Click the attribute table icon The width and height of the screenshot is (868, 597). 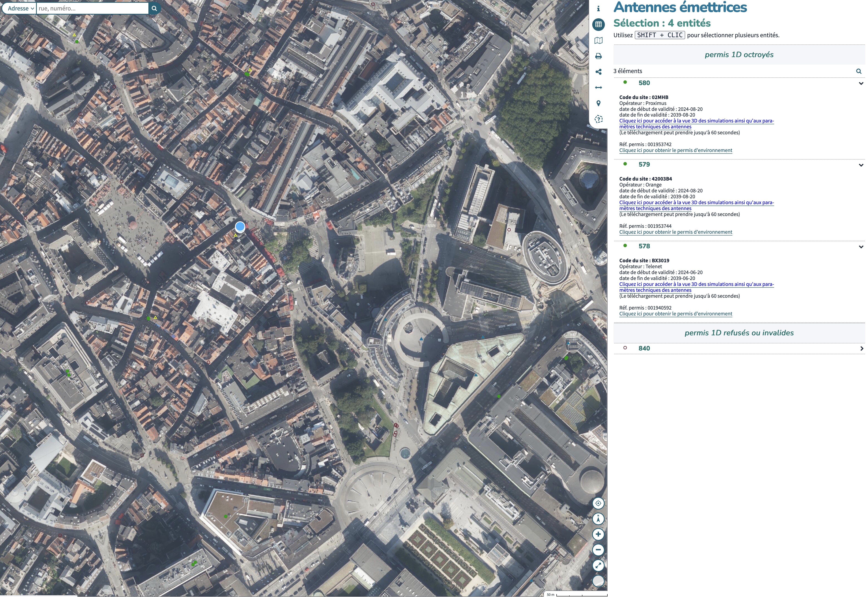(598, 25)
